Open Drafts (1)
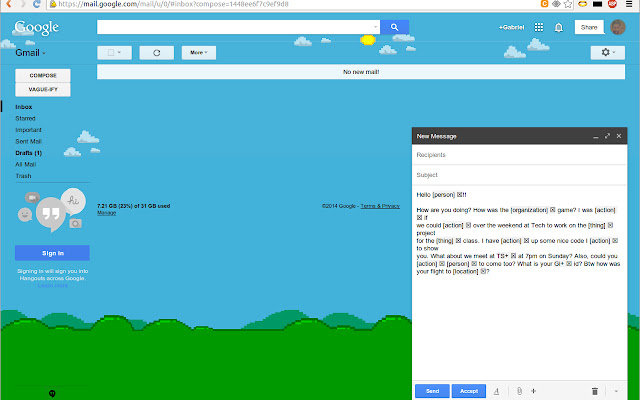This screenshot has width=640, height=400. coord(29,153)
